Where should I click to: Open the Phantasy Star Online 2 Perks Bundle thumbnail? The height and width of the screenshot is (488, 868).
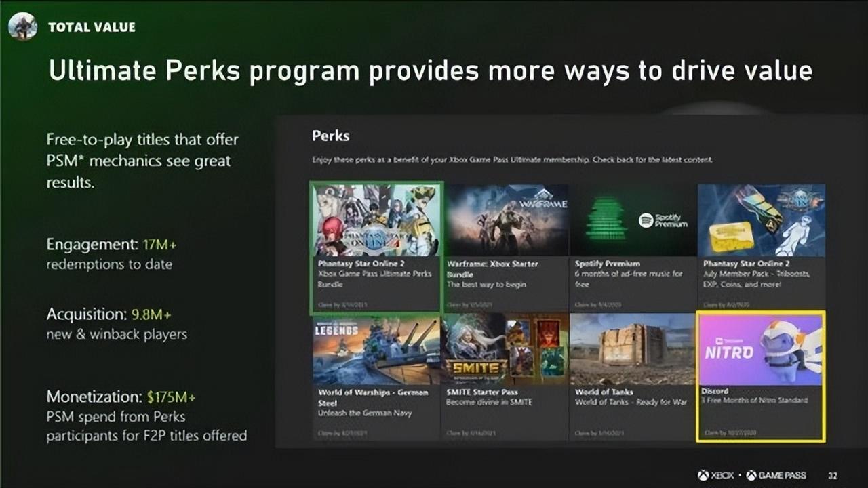[376, 219]
